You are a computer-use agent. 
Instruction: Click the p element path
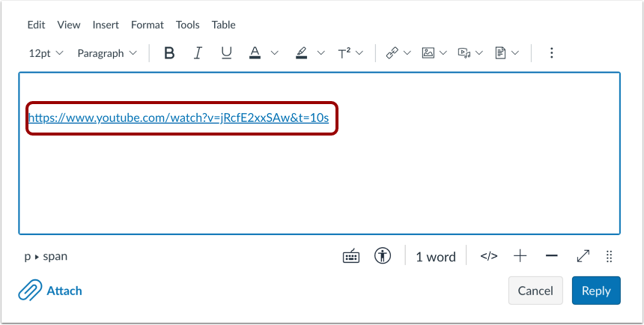tap(28, 257)
